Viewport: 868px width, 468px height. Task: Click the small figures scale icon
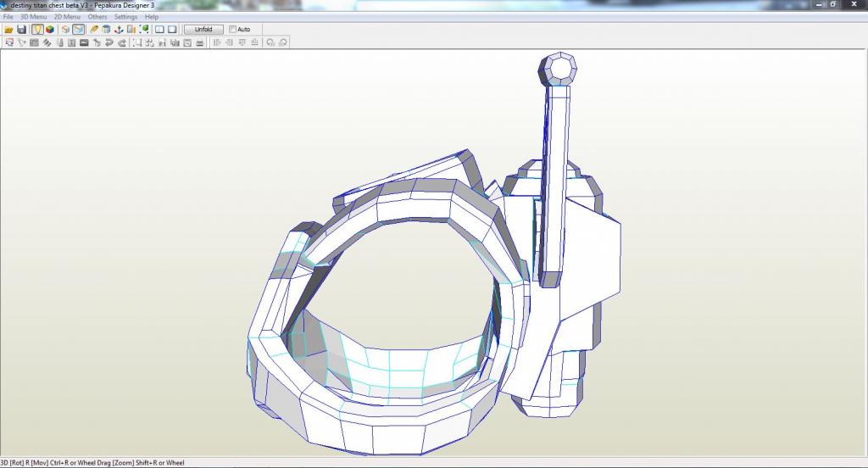tap(162, 42)
